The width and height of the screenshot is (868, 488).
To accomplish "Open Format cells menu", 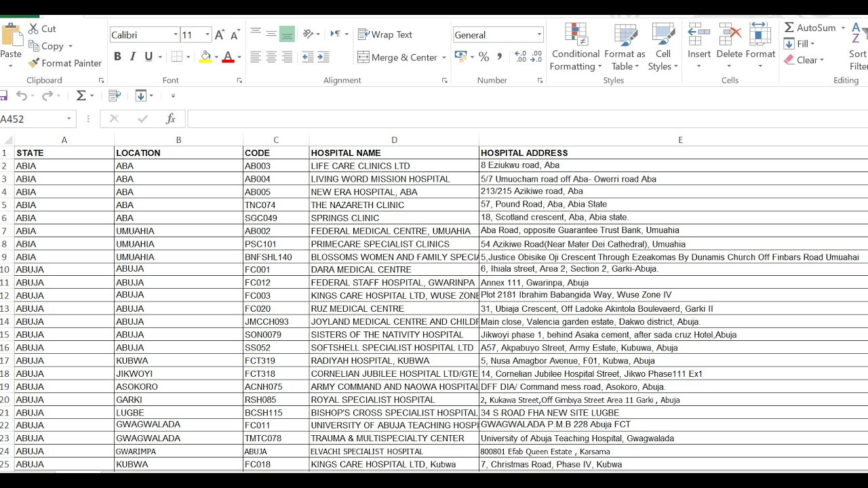I will [x=760, y=47].
